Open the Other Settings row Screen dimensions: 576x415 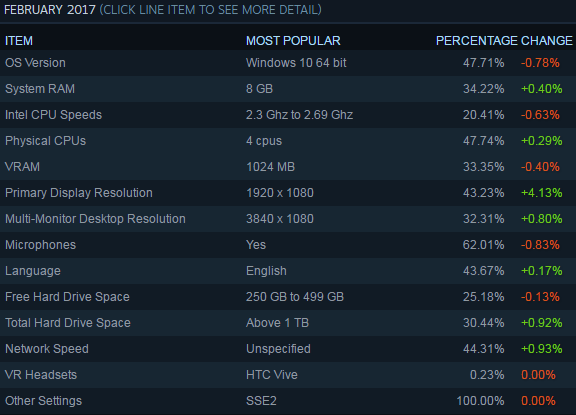coord(288,402)
